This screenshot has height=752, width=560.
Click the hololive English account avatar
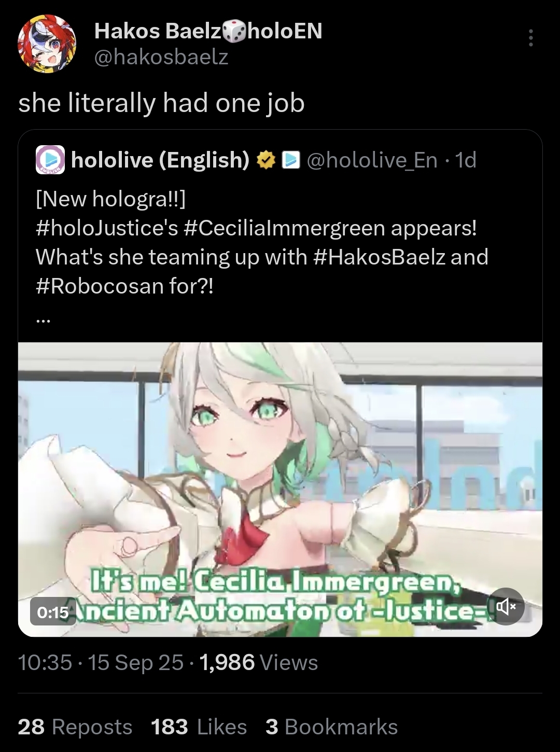50,160
